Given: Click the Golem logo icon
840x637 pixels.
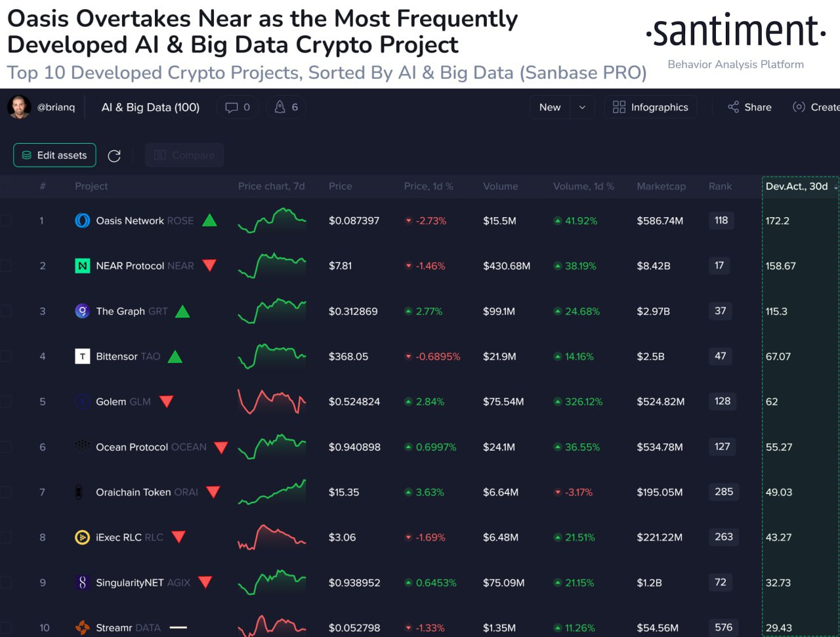Looking at the screenshot, I should pos(82,401).
